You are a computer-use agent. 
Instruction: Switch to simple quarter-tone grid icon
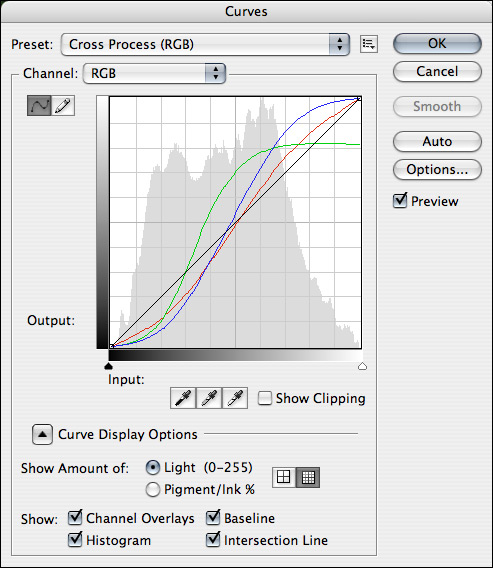click(284, 477)
